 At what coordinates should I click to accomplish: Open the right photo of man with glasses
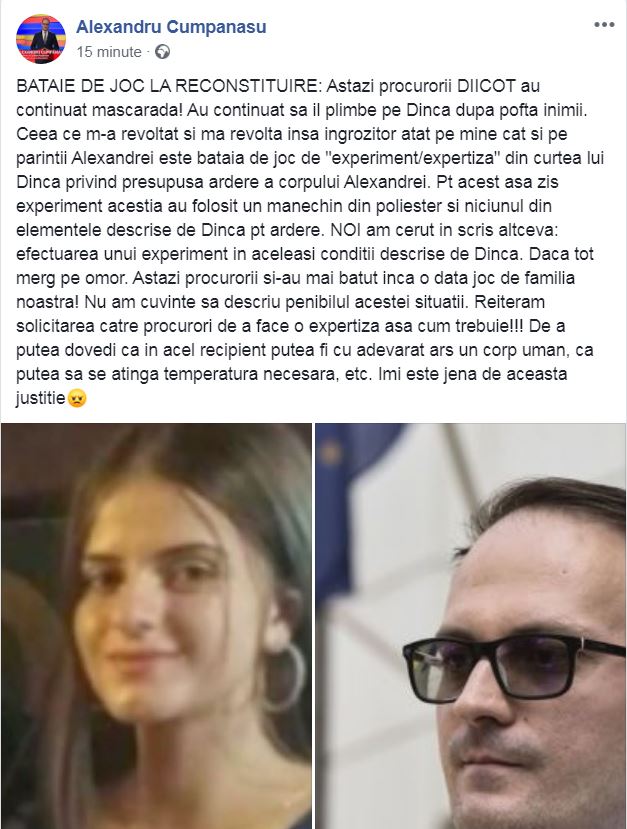click(471, 626)
